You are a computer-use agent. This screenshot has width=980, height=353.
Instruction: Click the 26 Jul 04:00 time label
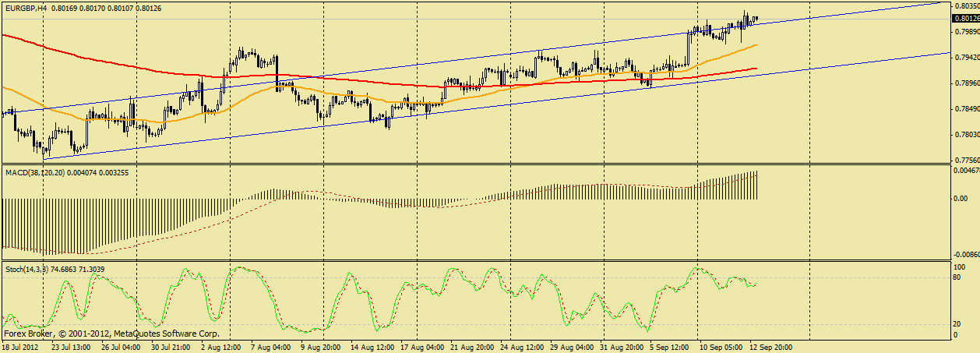point(120,347)
